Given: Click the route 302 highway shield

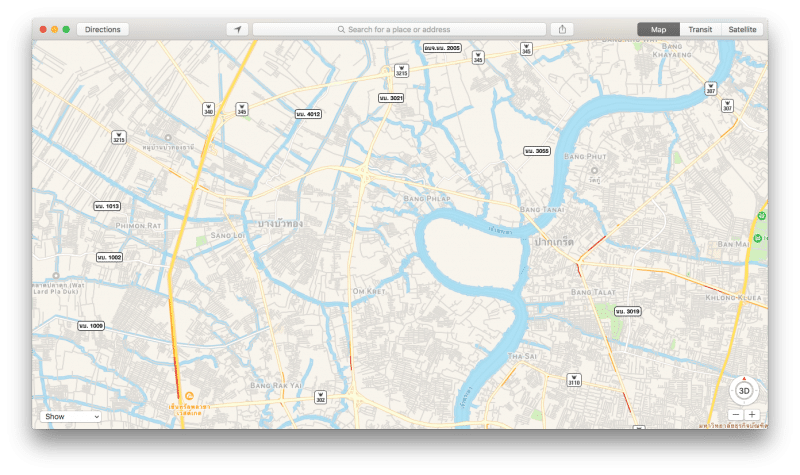Looking at the screenshot, I should pos(320,397).
